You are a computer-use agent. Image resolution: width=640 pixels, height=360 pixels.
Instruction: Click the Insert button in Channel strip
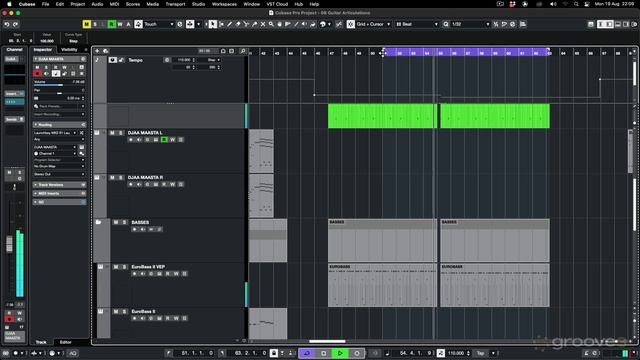(x=14, y=94)
